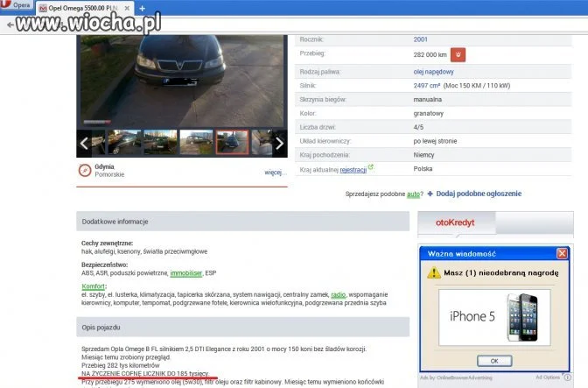
Task: Open the 'olej napędowy' fuel link
Action: tap(433, 72)
